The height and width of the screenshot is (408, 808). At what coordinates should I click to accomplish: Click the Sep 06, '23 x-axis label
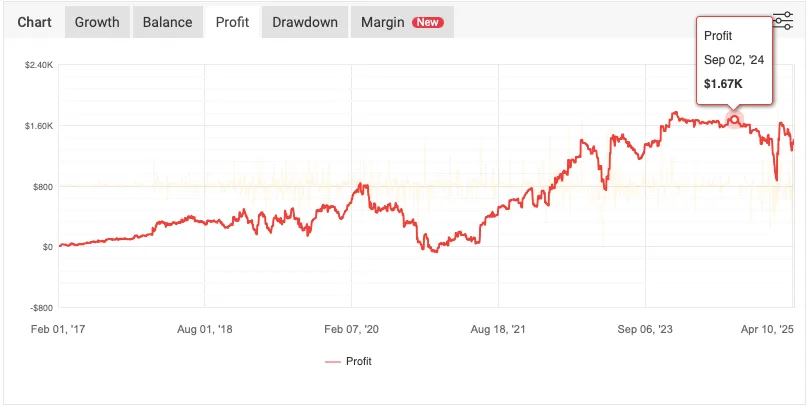point(646,327)
